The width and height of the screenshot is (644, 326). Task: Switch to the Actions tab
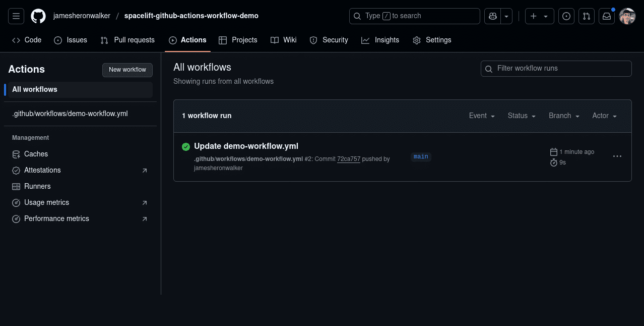point(187,40)
